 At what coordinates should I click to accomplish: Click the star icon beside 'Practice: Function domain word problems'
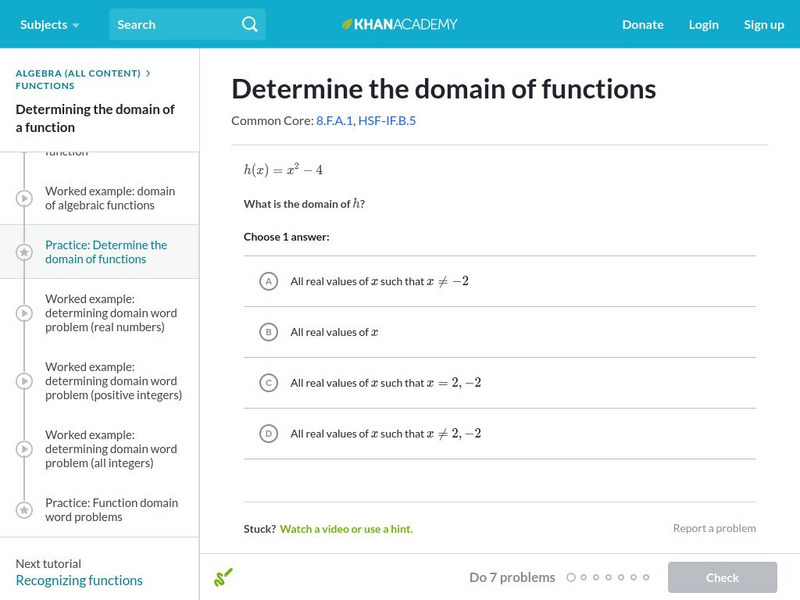[x=24, y=510]
